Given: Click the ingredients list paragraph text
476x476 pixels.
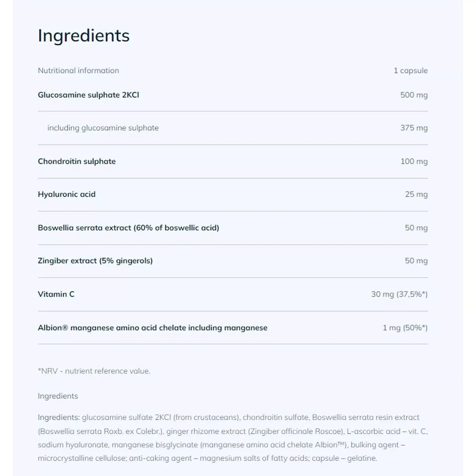Looking at the screenshot, I should (233, 438).
